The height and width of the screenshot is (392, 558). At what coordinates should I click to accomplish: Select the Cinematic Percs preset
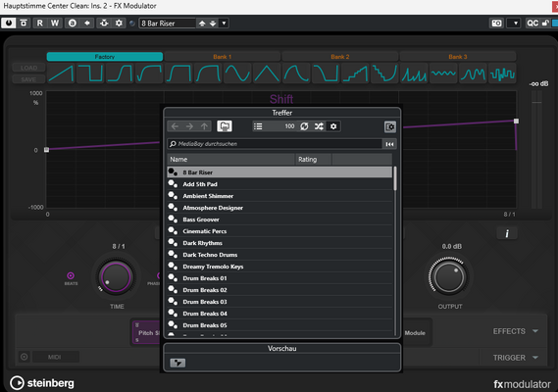click(279, 231)
